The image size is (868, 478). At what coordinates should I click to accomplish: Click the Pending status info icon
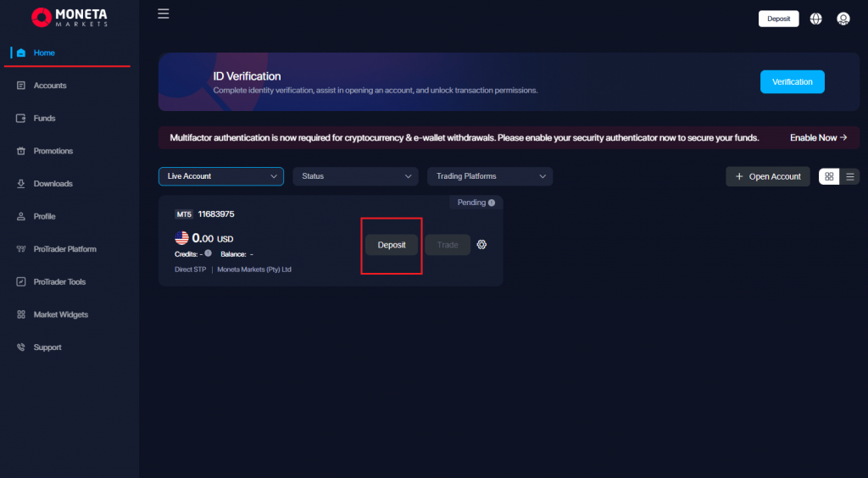point(492,203)
